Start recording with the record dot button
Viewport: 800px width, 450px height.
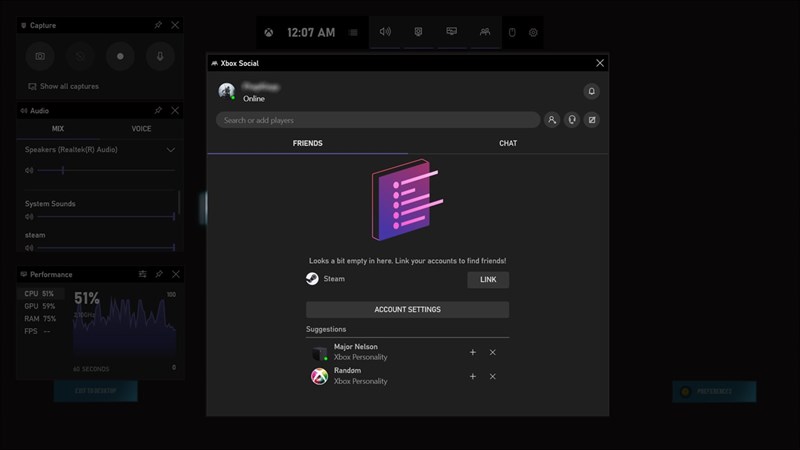click(120, 56)
